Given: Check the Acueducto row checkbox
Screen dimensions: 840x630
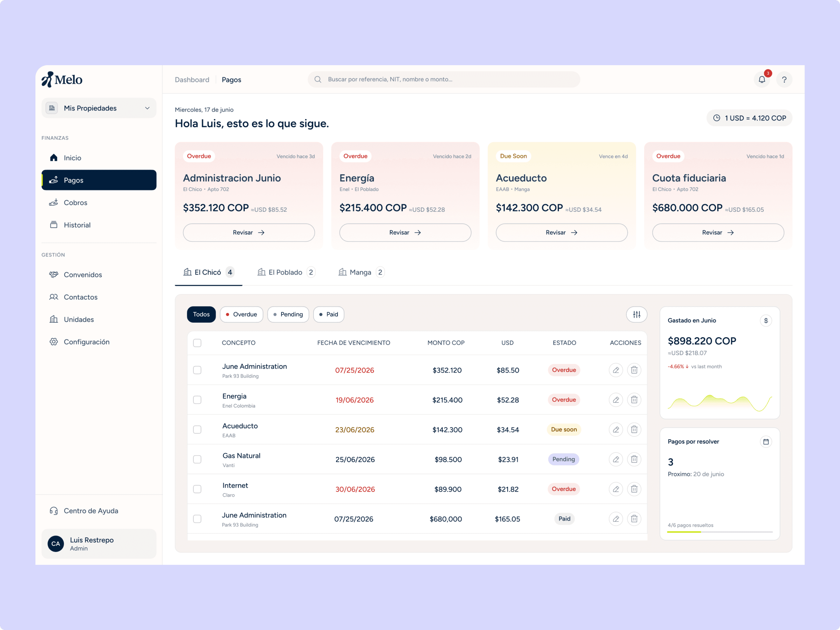Looking at the screenshot, I should point(197,429).
